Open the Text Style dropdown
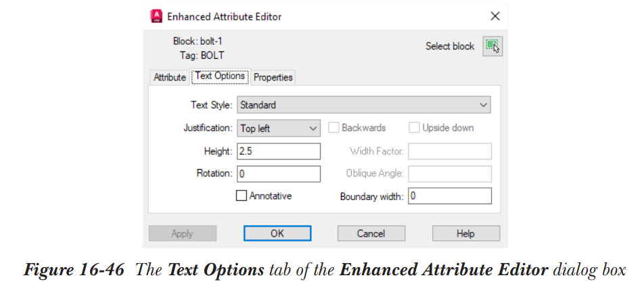644x284 pixels. [364, 105]
